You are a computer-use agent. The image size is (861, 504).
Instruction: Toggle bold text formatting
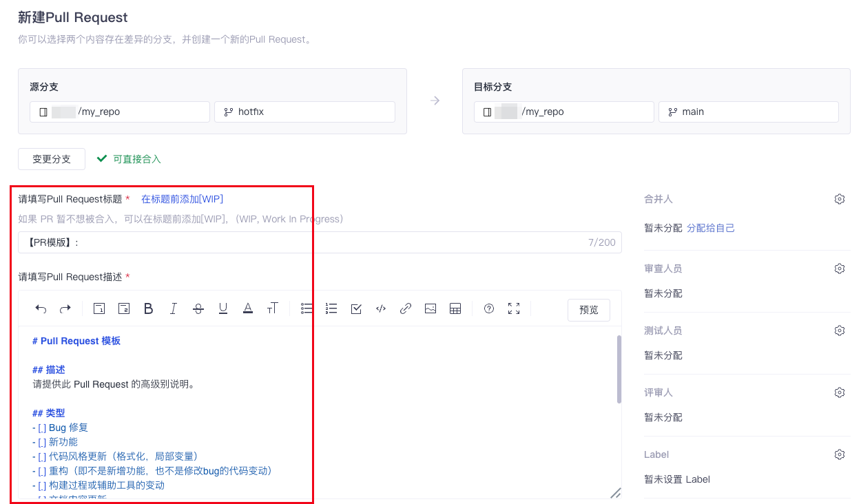(x=148, y=309)
